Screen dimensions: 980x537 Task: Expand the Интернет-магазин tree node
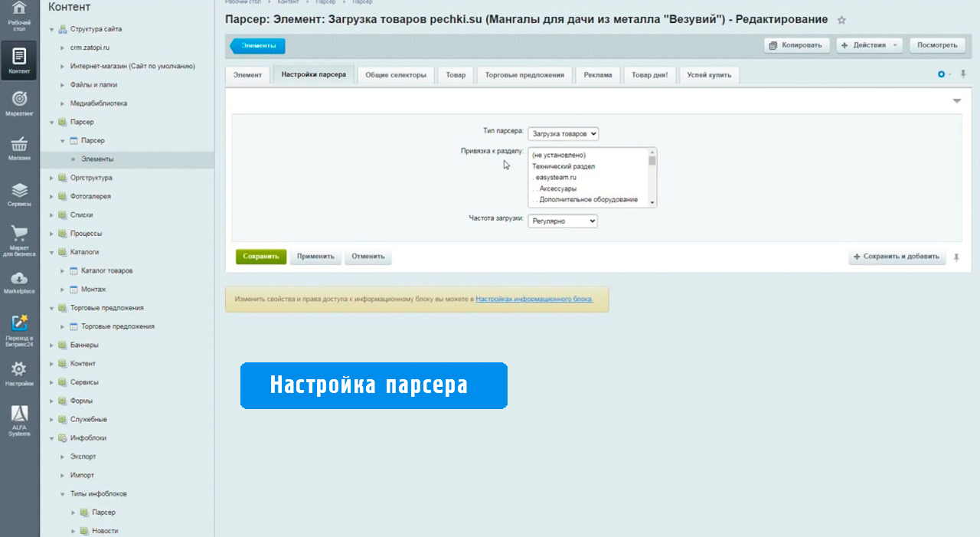pos(63,67)
